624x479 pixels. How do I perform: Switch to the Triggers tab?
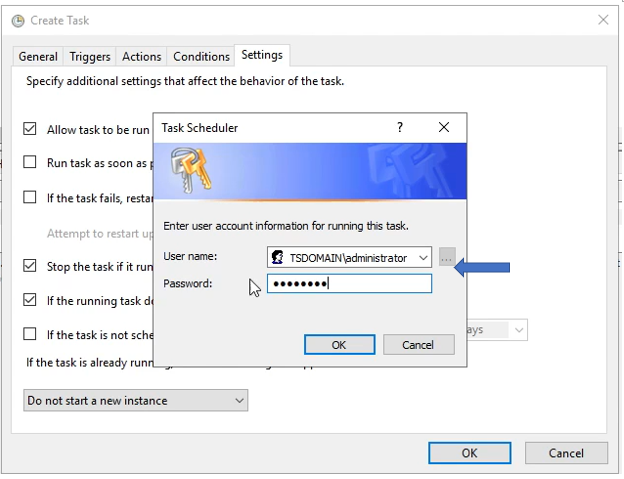(90, 56)
